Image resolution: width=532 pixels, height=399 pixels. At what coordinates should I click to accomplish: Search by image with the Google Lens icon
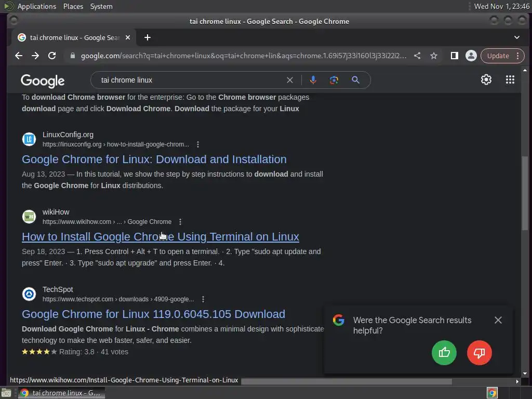pos(334,80)
